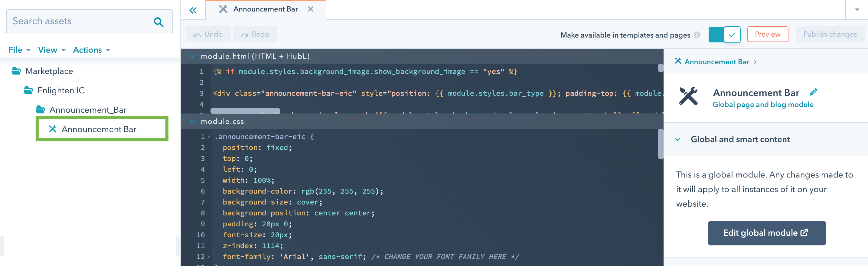The image size is (868, 266).
Task: Open the Actions menu
Action: (92, 50)
